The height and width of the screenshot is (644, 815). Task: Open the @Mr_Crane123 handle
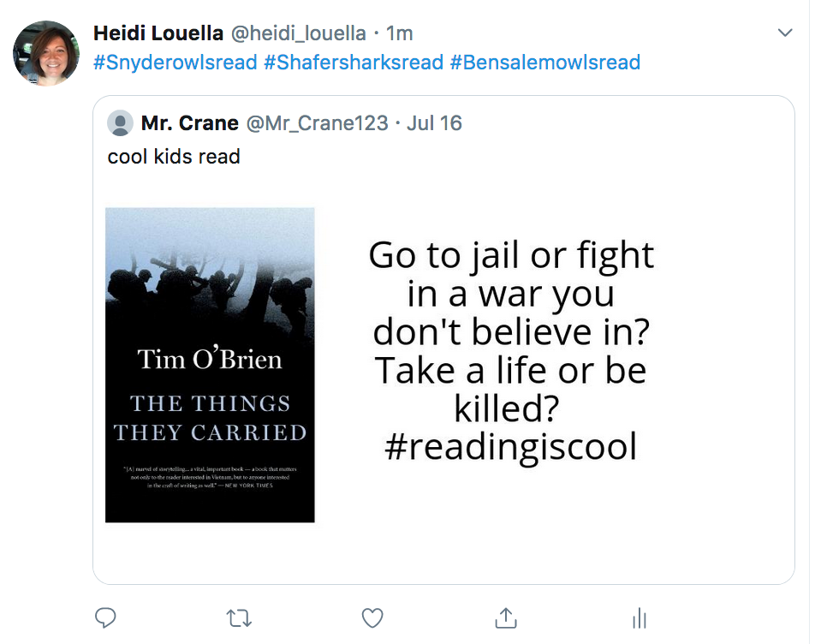(x=317, y=123)
